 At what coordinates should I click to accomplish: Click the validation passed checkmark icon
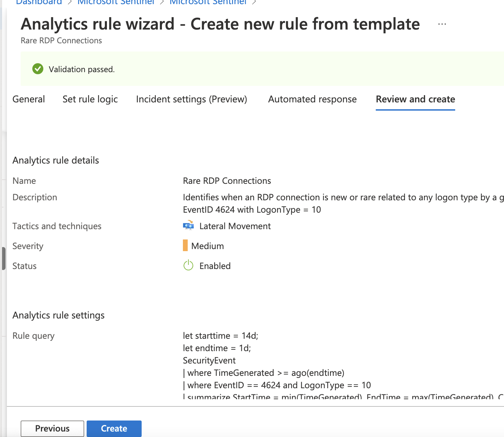coord(38,69)
